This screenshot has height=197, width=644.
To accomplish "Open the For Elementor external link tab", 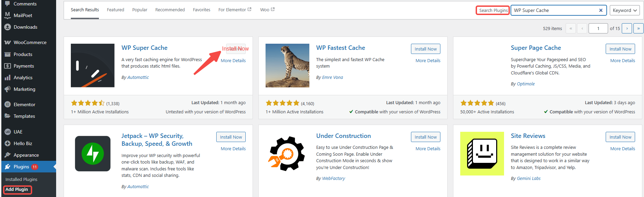I will pos(234,10).
